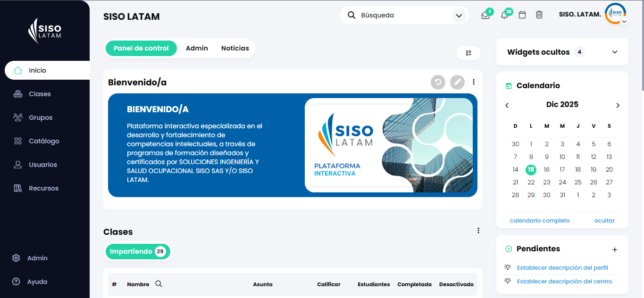
Task: Click the edit pencil on the Bienvenido/a widget
Action: [x=457, y=83]
